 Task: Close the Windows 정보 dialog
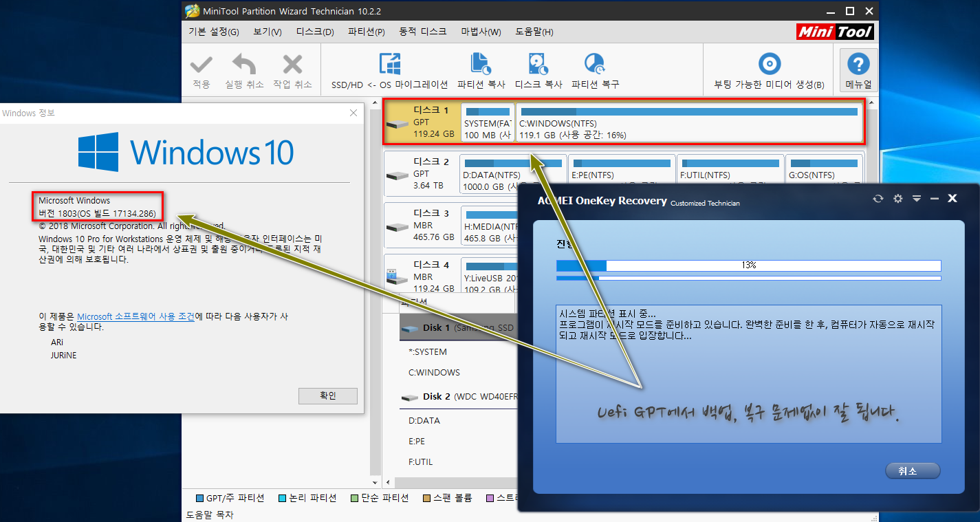point(353,113)
